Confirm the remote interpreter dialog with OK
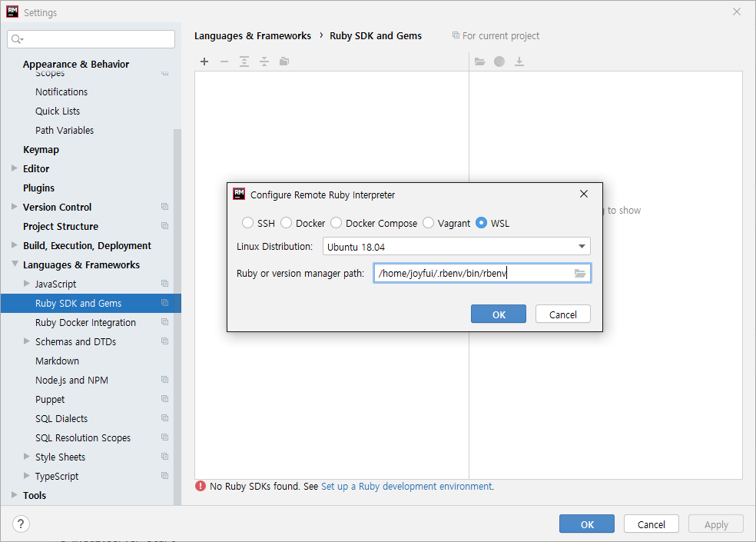This screenshot has height=542, width=756. 499,314
